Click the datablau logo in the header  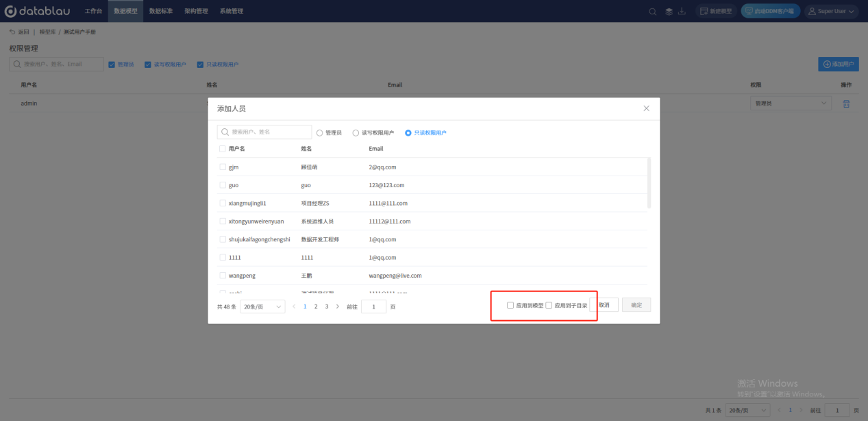click(x=38, y=11)
